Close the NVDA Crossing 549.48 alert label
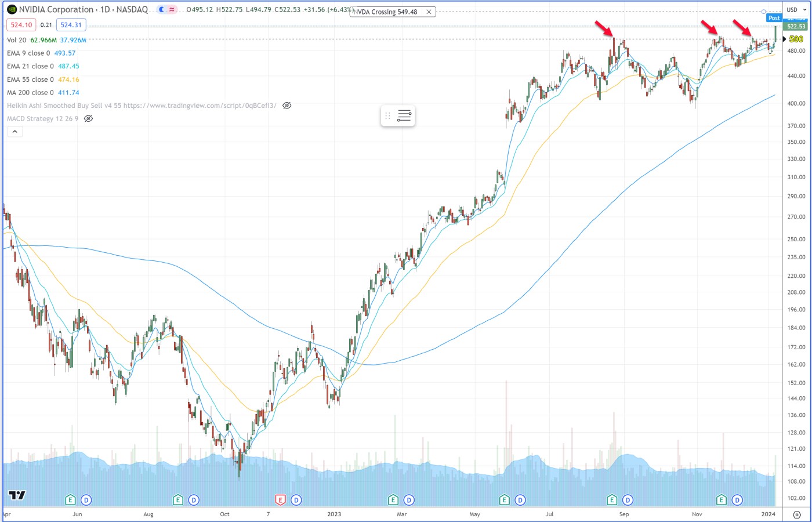This screenshot has width=812, height=522. tap(429, 12)
